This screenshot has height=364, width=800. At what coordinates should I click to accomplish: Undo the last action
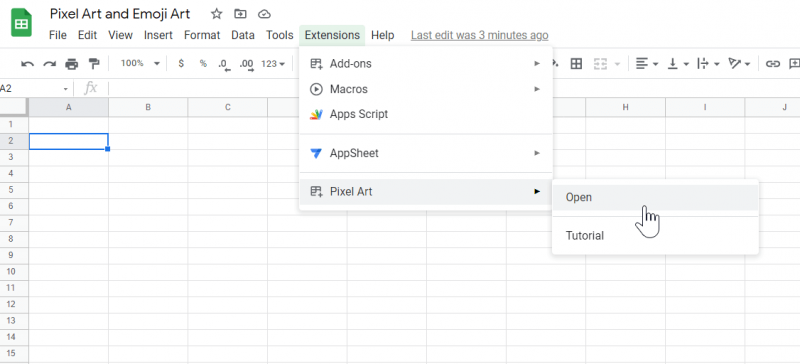(28, 64)
